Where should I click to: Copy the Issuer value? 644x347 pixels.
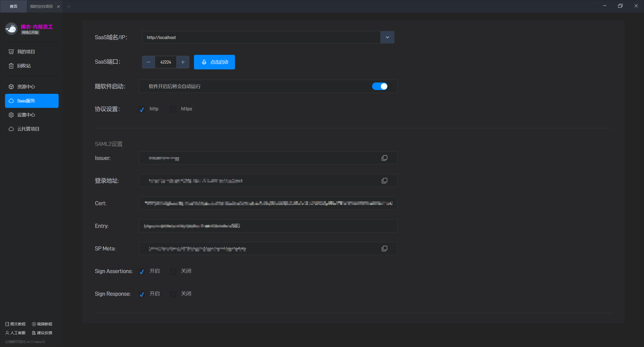tap(384, 158)
